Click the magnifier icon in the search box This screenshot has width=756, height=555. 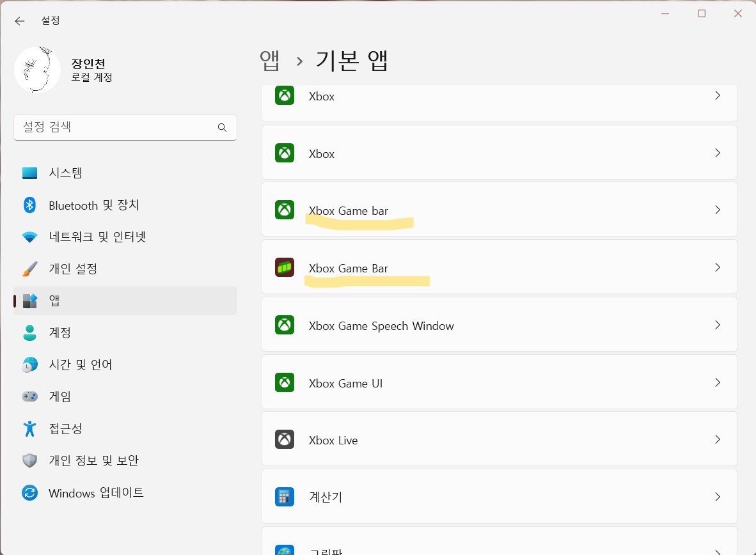(223, 127)
